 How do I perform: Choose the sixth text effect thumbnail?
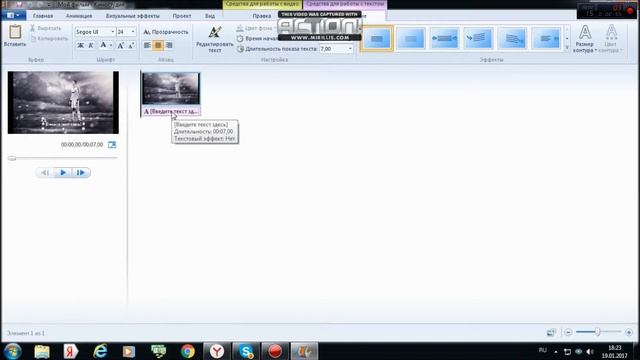pos(546,38)
